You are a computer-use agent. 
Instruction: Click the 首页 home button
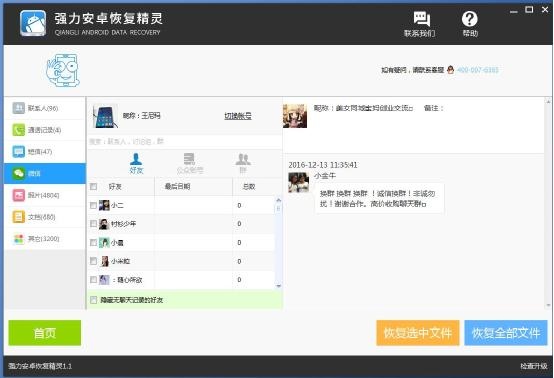(45, 333)
